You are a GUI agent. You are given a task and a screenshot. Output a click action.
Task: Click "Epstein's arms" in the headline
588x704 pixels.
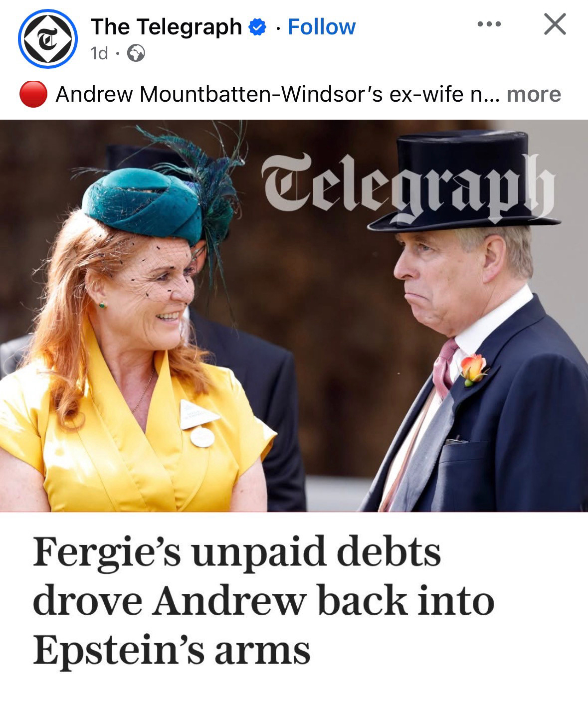click(172, 650)
